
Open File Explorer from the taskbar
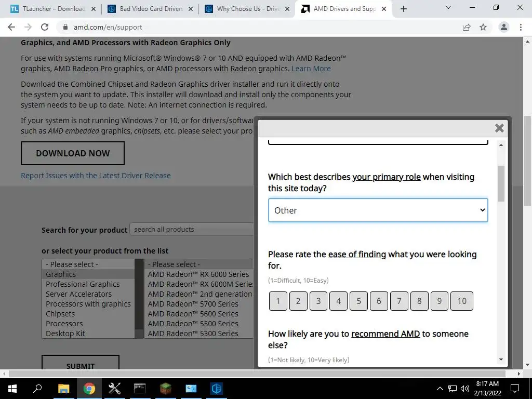[x=63, y=389]
